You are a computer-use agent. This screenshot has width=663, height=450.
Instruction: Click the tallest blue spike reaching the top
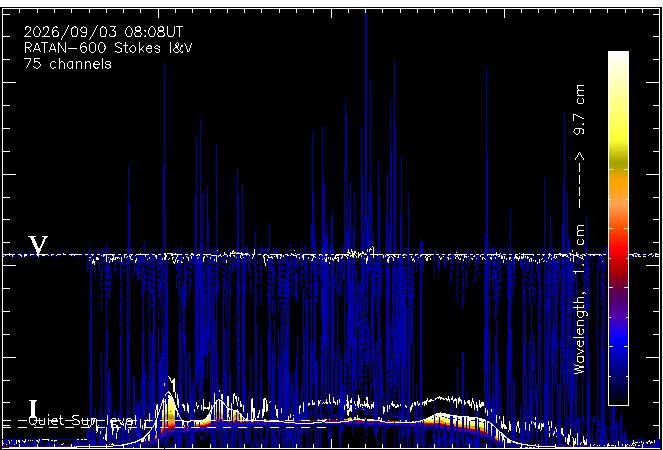(366, 127)
